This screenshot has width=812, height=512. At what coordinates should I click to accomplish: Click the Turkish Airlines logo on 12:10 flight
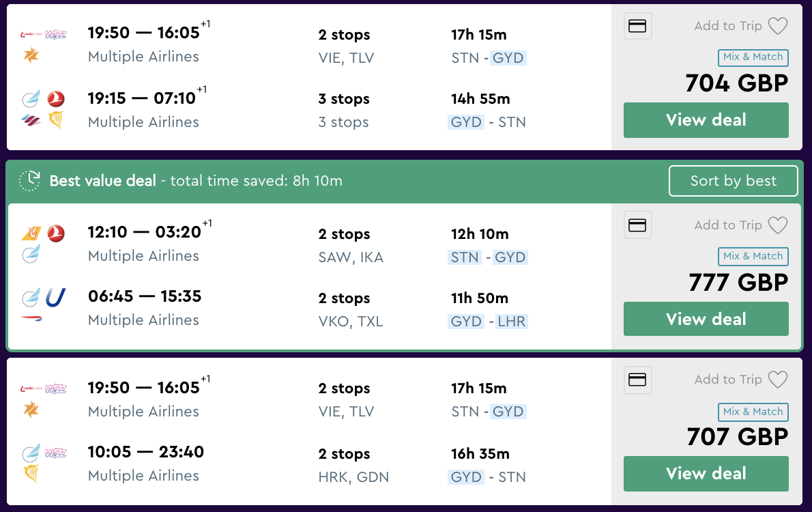56,234
